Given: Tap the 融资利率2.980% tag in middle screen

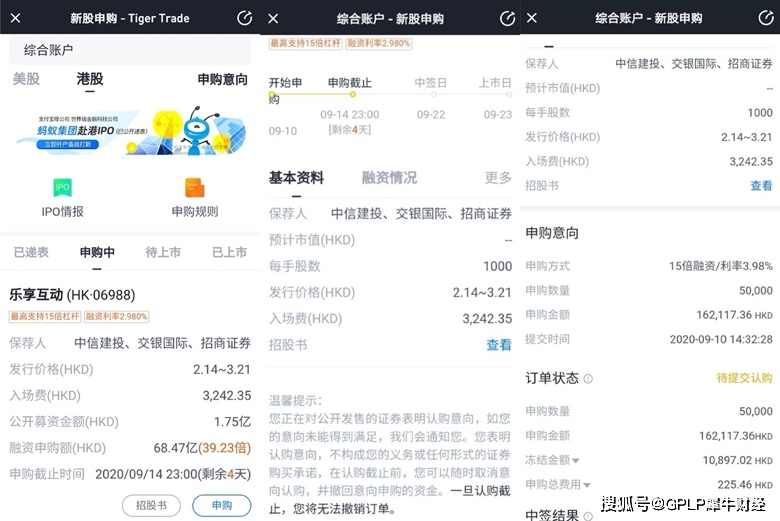Looking at the screenshot, I should tap(379, 43).
